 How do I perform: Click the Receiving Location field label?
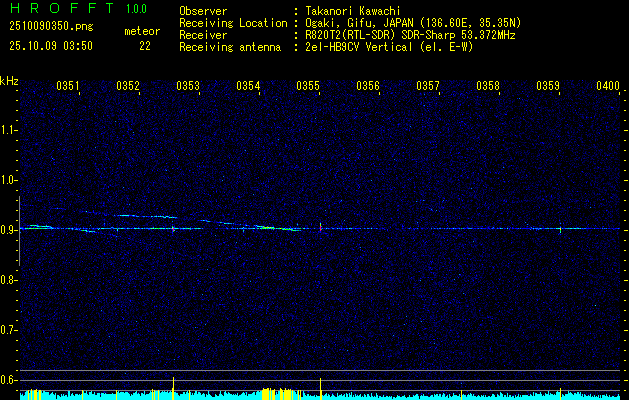(233, 23)
